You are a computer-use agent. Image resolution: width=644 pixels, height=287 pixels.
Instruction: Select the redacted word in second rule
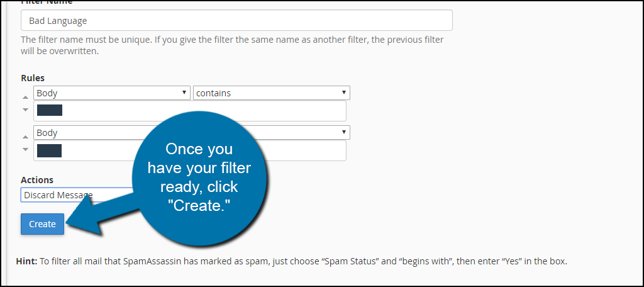tap(49, 150)
